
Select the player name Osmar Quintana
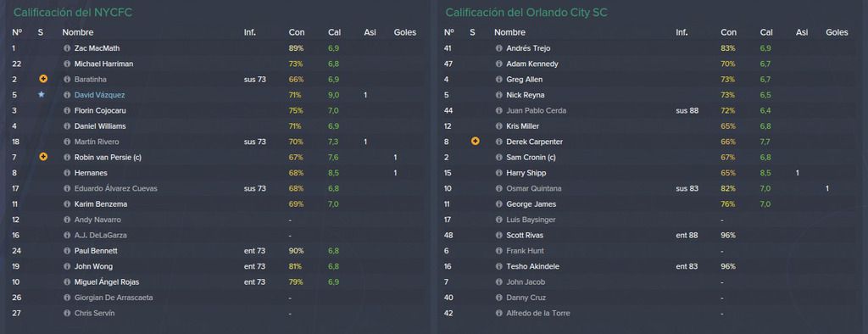534,188
